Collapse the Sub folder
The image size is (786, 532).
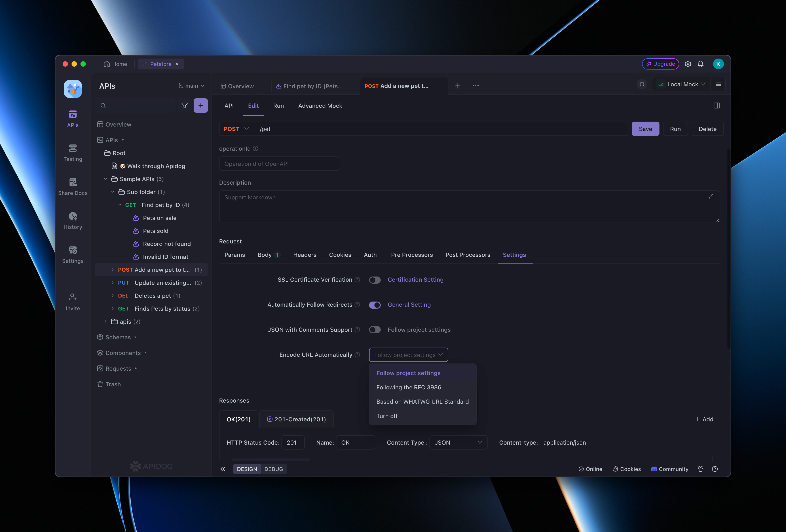[x=113, y=192]
